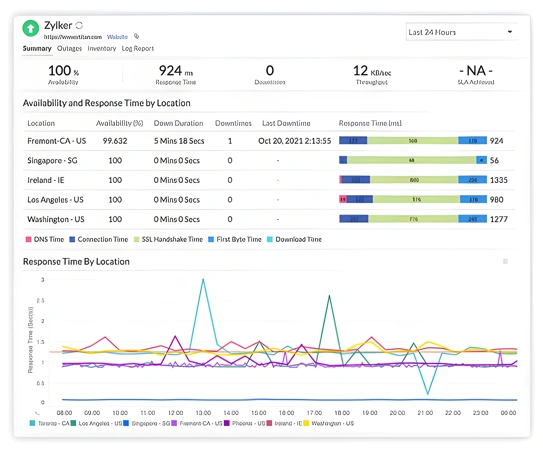Click Ireland response time bar showing 1335
The height and width of the screenshot is (450, 543).
tap(413, 180)
